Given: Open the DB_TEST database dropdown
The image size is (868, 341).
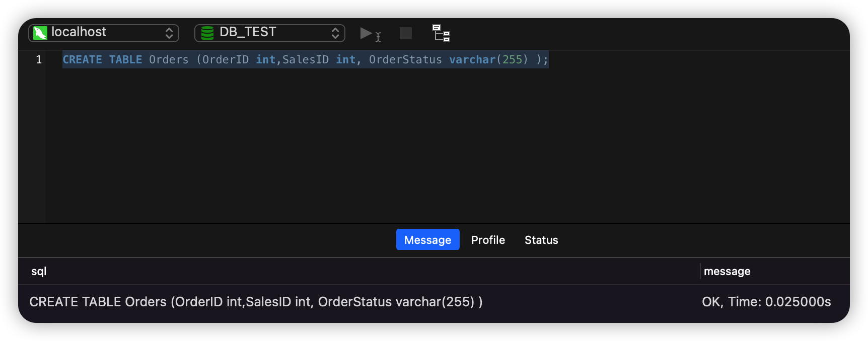Looking at the screenshot, I should 270,33.
